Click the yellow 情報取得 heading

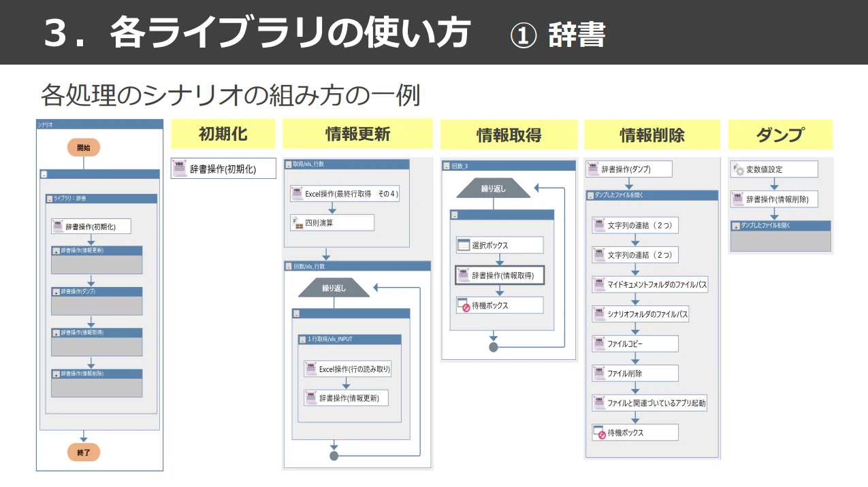[x=509, y=135]
